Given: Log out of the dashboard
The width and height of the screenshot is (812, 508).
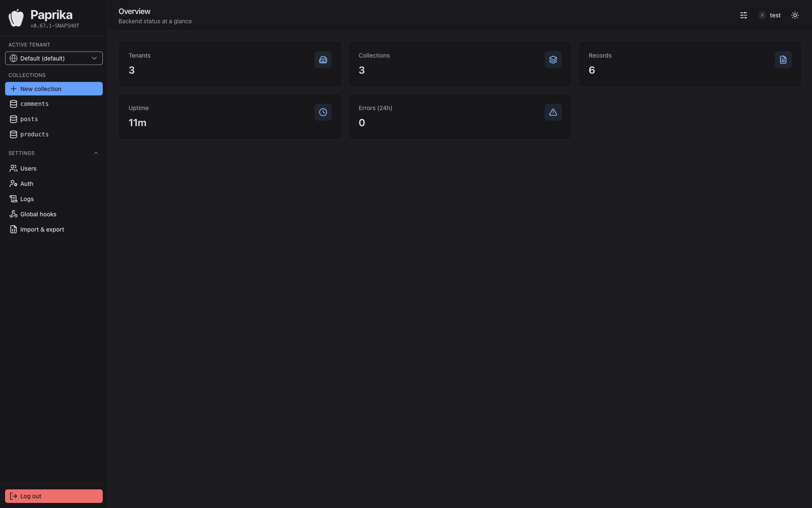Looking at the screenshot, I should pyautogui.click(x=54, y=496).
